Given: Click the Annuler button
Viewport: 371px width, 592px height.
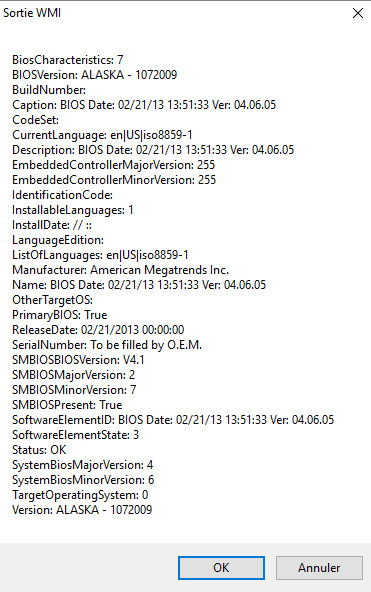Looking at the screenshot, I should [x=319, y=567].
